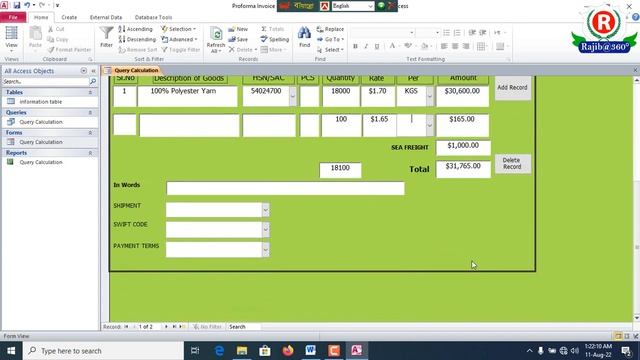
Task: Toggle Italic formatting
Action: [x=366, y=46]
